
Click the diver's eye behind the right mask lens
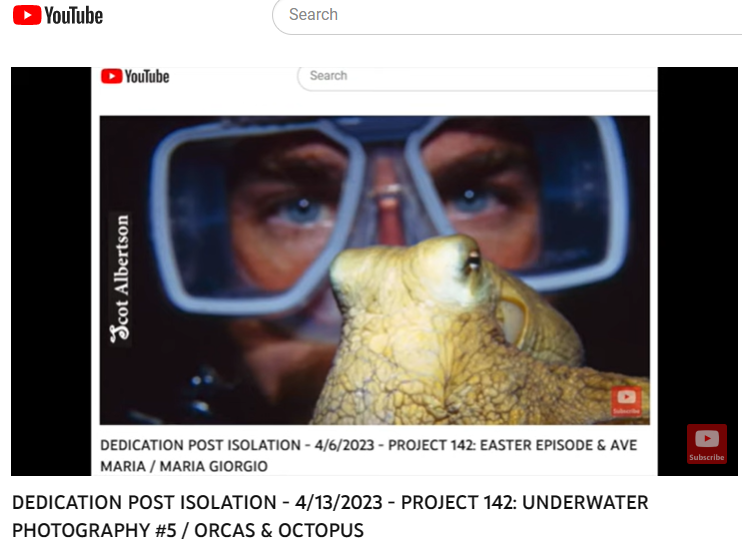point(473,199)
